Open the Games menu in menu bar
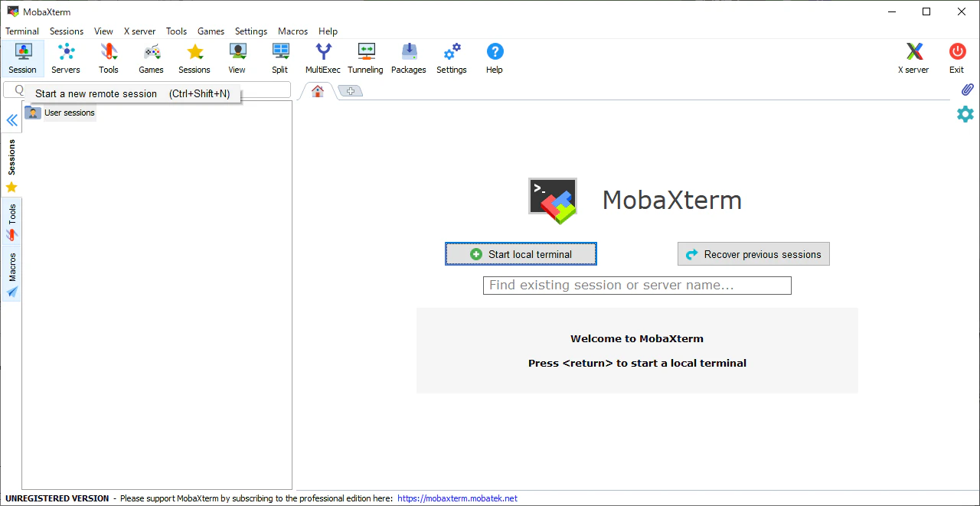Screen dimensions: 980x506 click(211, 31)
